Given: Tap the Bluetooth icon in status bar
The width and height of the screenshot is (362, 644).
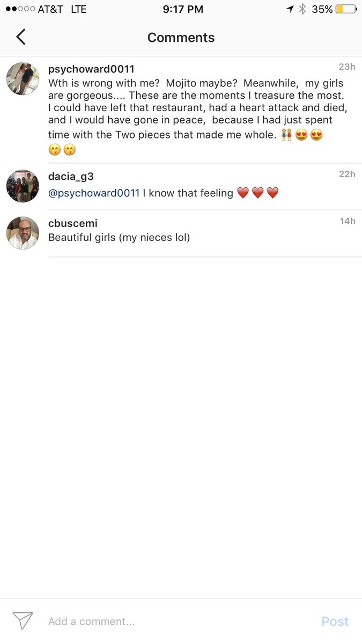Looking at the screenshot, I should pyautogui.click(x=302, y=9).
